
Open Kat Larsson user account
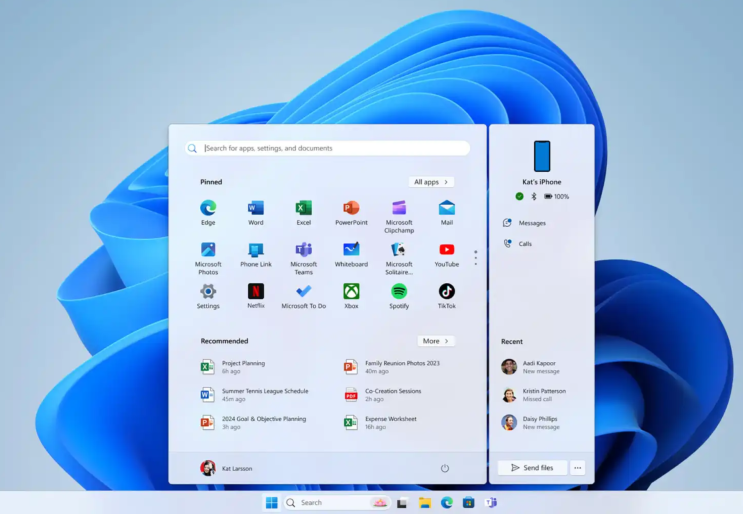[x=226, y=468]
